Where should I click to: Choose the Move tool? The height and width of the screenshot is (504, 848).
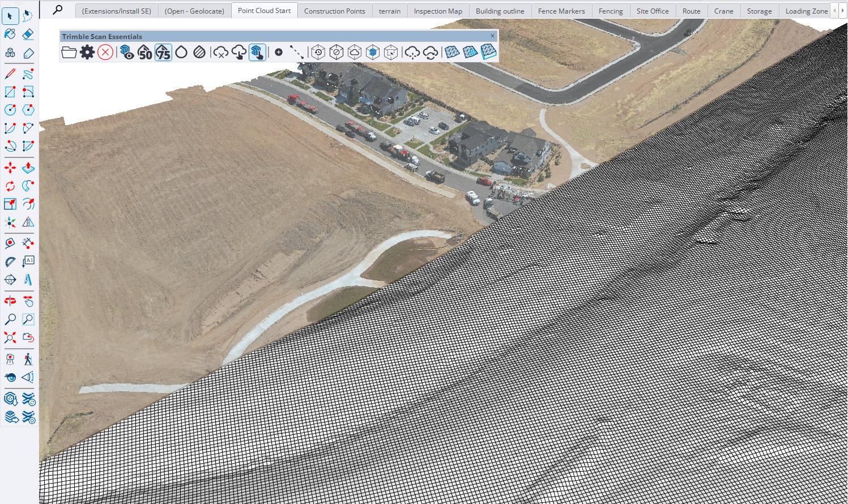click(10, 168)
